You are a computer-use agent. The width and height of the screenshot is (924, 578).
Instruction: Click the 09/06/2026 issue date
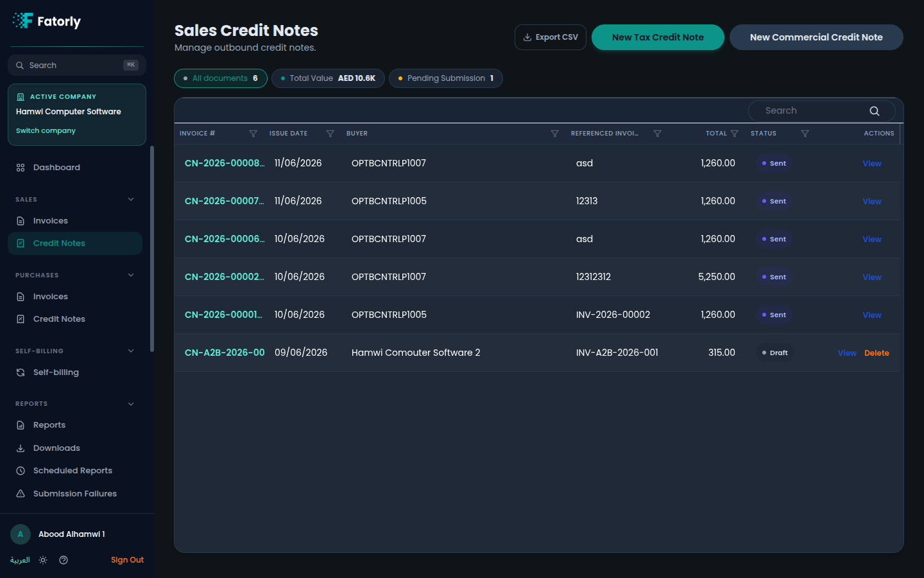(301, 353)
